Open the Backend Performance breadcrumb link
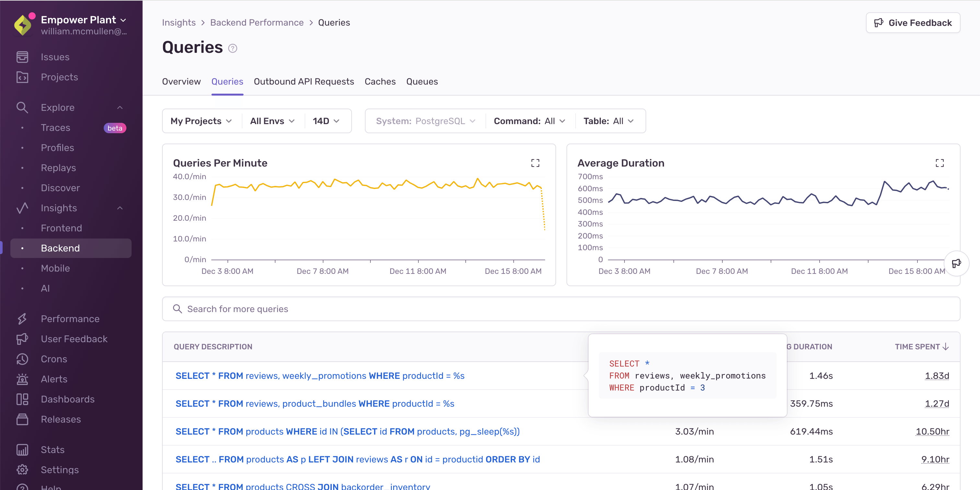This screenshot has height=490, width=980. [x=257, y=22]
